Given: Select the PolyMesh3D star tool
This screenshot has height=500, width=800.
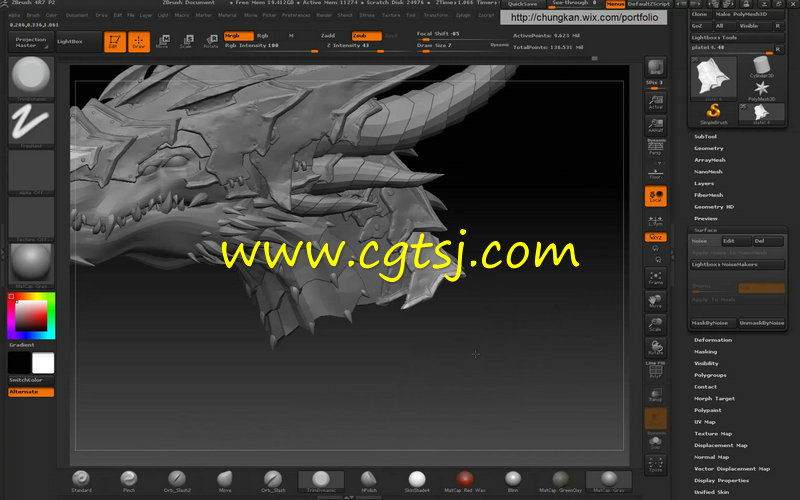Looking at the screenshot, I should [x=761, y=90].
